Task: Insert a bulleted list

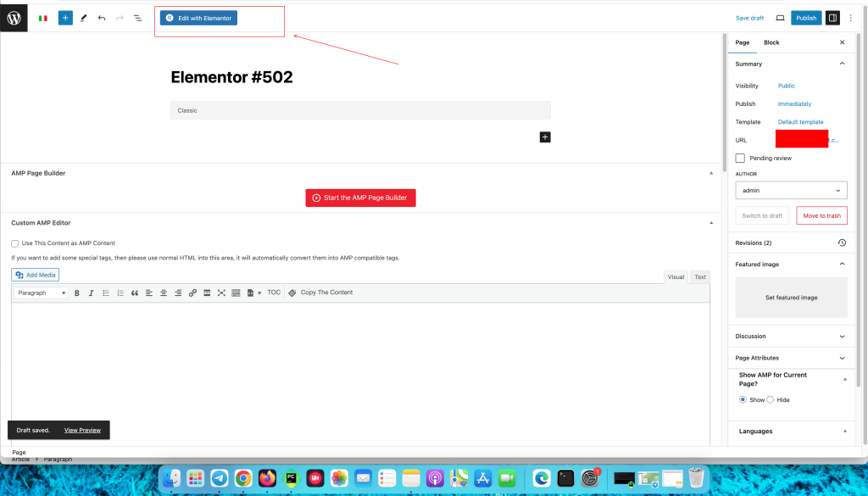Action: coord(106,293)
